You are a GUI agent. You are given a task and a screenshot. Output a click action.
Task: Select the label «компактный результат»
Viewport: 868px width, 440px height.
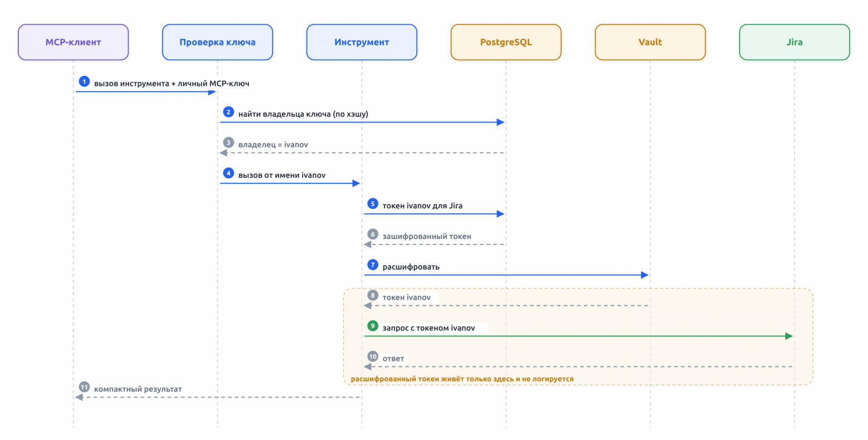138,389
